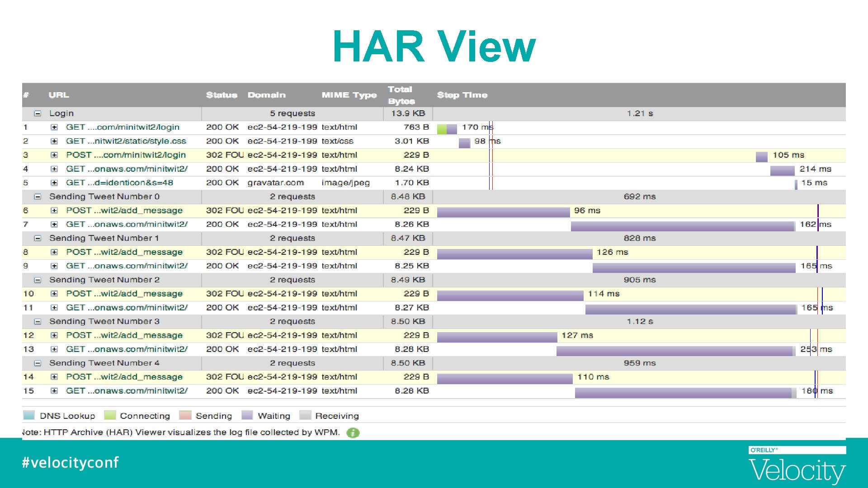Click the 214 ms timing bar

click(x=782, y=170)
